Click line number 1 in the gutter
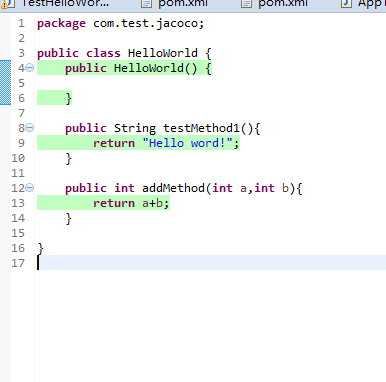386x382 pixels. [x=22, y=23]
